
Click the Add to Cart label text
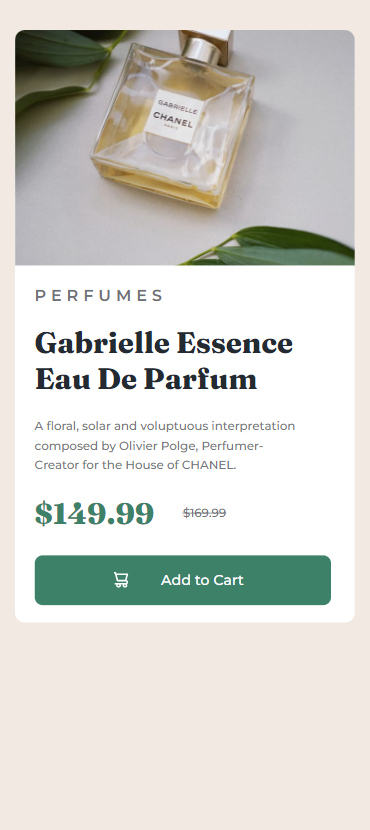click(202, 580)
